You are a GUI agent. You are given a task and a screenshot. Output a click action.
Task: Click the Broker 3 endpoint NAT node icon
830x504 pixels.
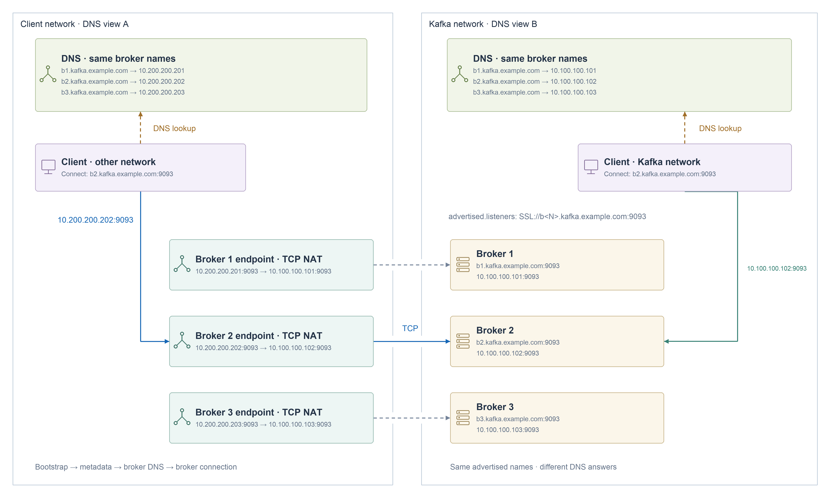(182, 417)
